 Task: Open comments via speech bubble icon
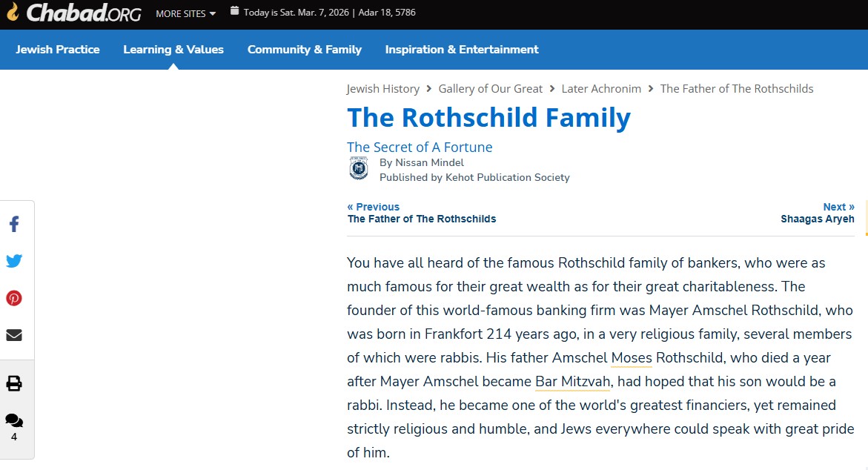pos(14,421)
